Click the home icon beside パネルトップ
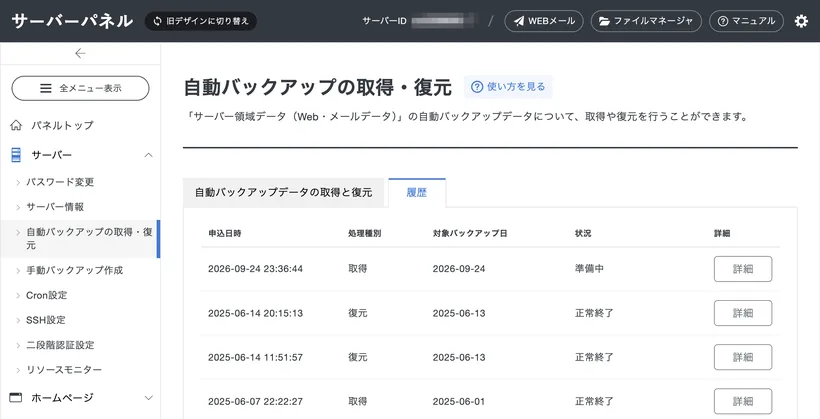Viewport: 820px width, 419px height. [16, 126]
